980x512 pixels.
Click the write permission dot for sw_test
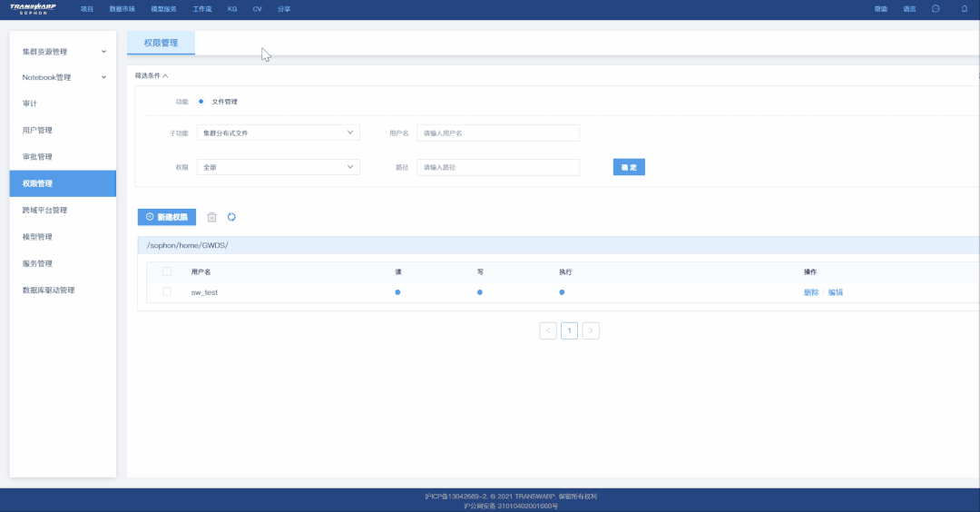(x=479, y=292)
